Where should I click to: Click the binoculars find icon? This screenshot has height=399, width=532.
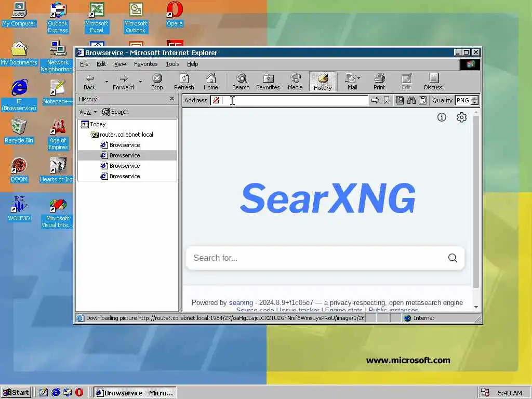click(x=411, y=100)
